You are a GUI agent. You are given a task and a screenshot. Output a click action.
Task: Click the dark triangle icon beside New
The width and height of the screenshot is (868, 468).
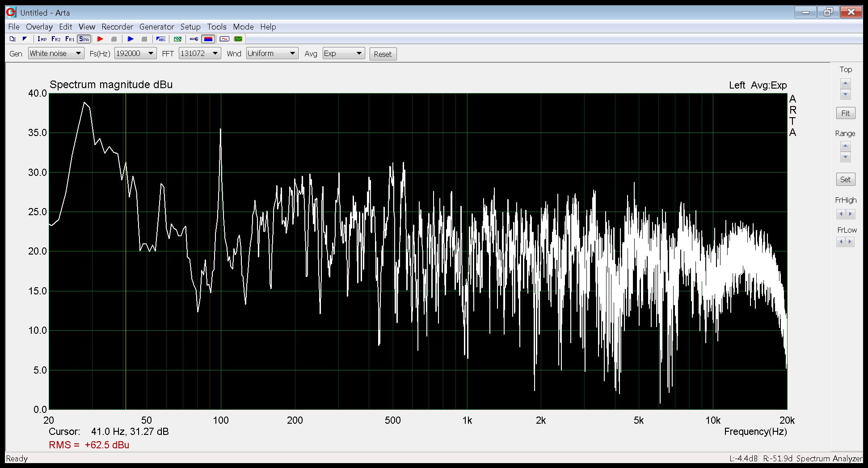[x=25, y=39]
